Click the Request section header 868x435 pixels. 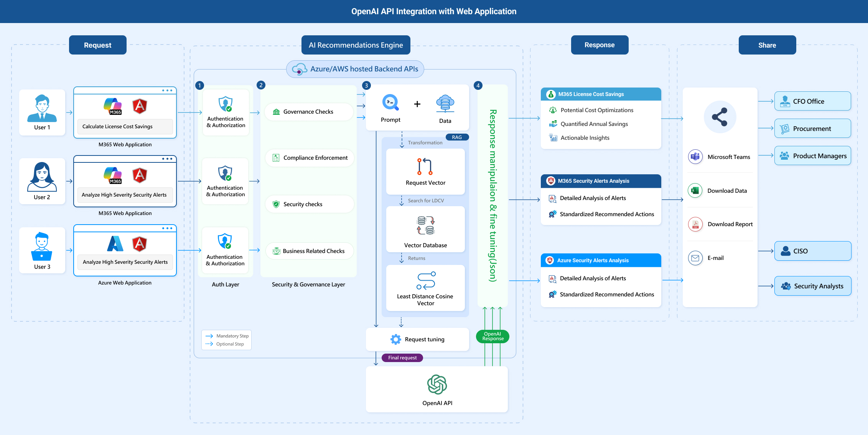point(98,45)
